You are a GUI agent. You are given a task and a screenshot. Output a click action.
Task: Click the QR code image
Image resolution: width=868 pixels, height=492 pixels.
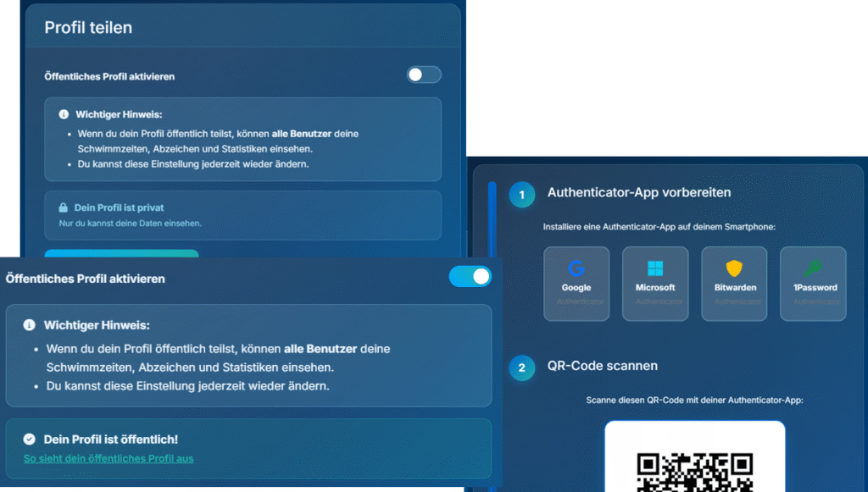694,470
